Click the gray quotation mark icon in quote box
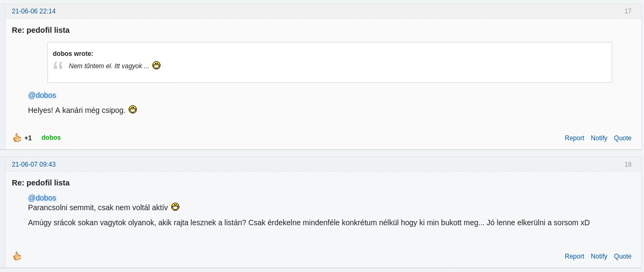Screen dimensions: 644x272 click(x=58, y=65)
